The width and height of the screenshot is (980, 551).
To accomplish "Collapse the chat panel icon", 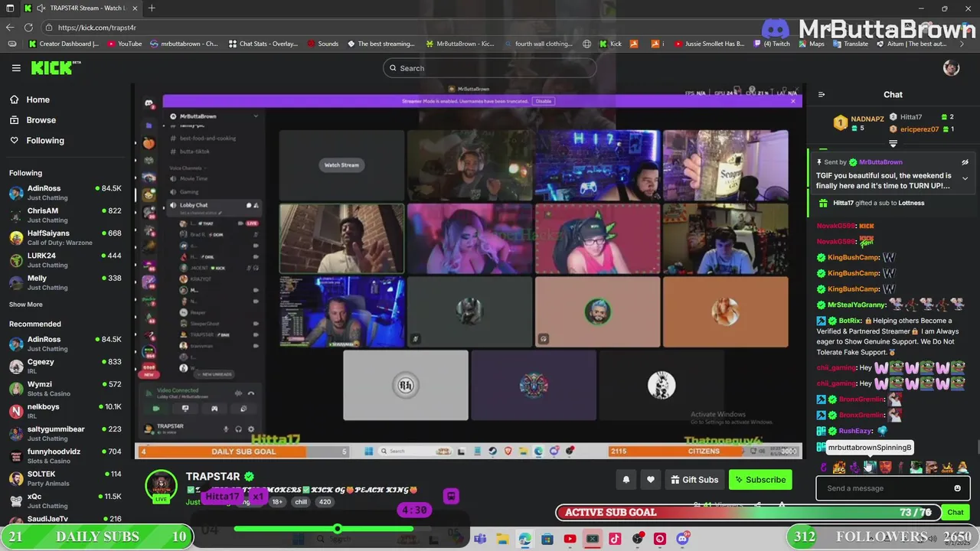I will (x=822, y=95).
